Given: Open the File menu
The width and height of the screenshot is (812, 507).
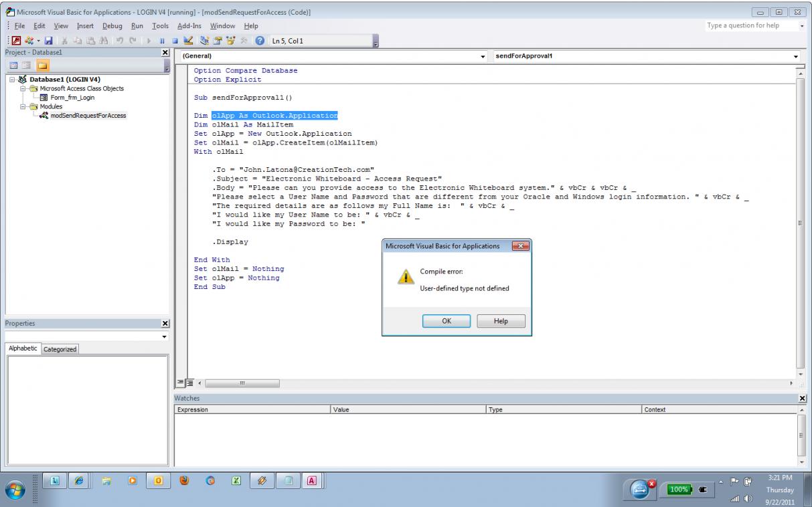Looking at the screenshot, I should coord(19,25).
